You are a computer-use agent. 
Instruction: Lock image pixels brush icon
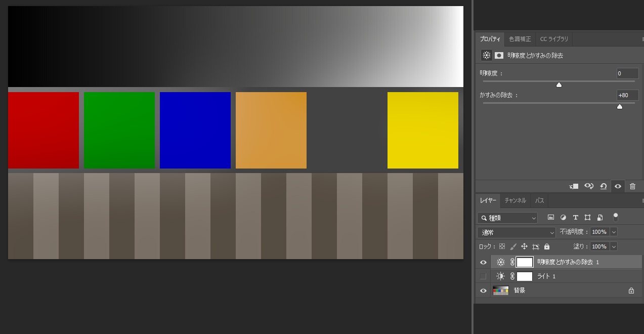pyautogui.click(x=513, y=246)
